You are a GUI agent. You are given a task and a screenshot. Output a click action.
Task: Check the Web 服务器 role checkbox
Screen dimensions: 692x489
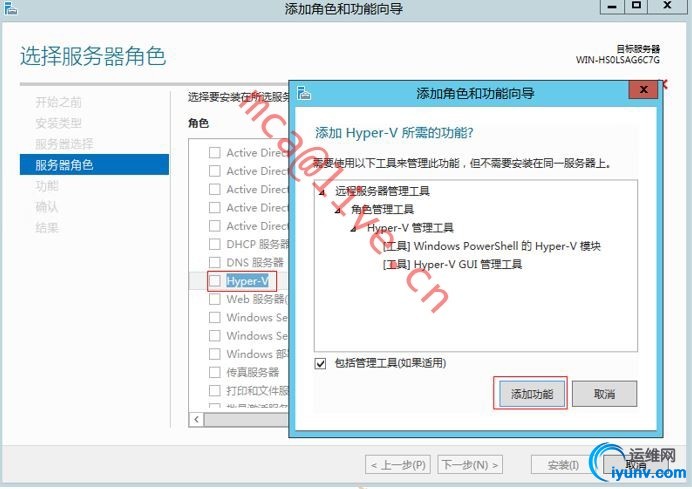coord(214,299)
